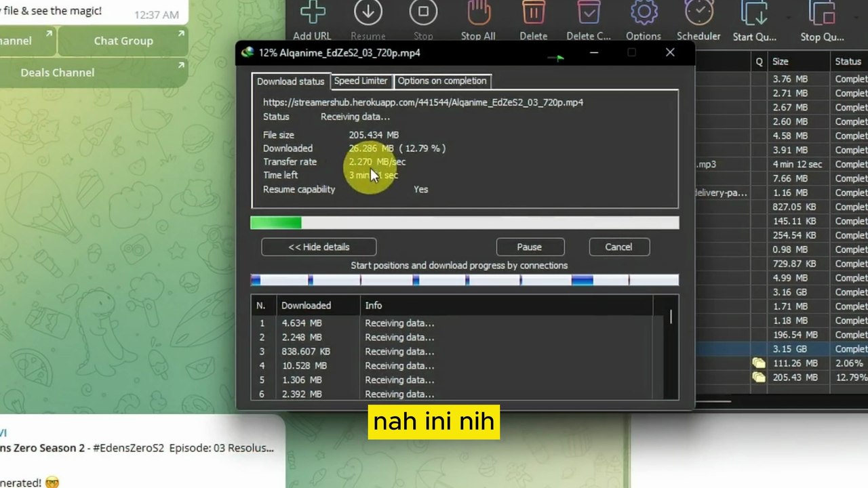Select connection row 6 with 2.392 MB
This screenshot has height=488, width=868.
457,394
